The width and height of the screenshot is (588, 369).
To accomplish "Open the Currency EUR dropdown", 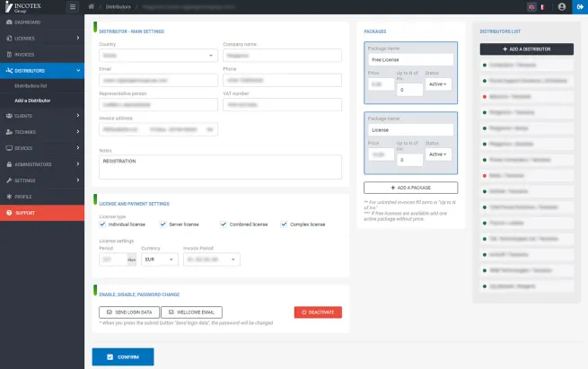I will 160,259.
